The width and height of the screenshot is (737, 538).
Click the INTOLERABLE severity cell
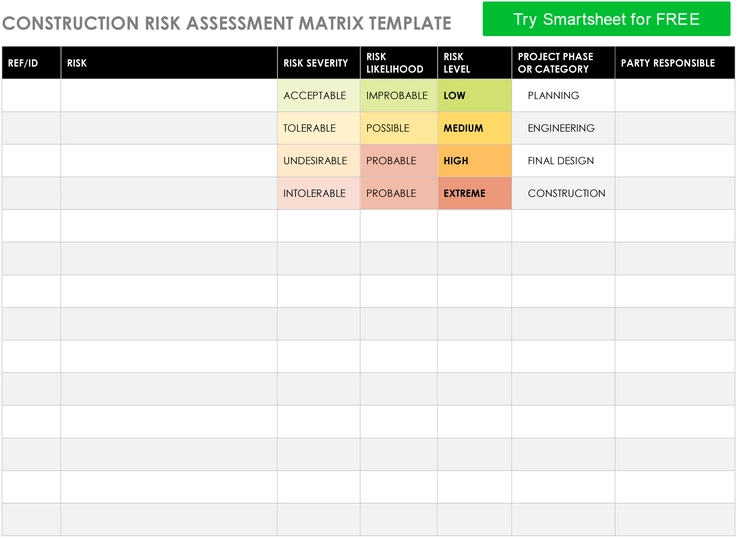point(319,193)
